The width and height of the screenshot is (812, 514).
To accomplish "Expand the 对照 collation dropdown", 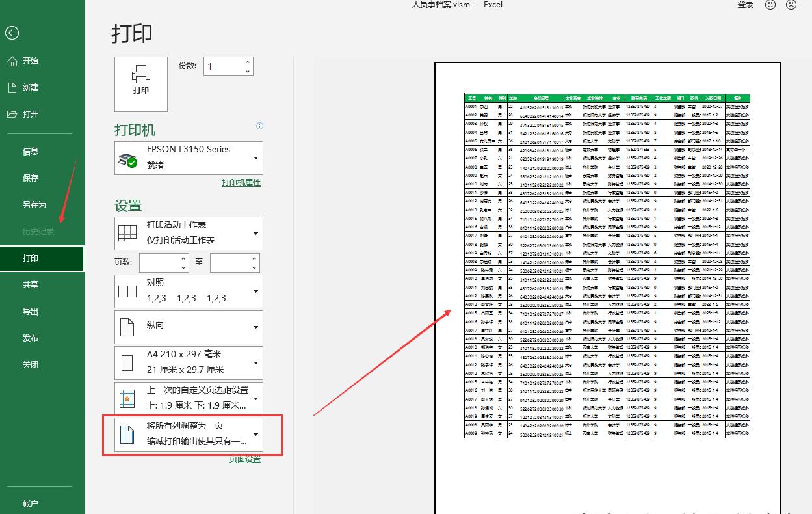I will point(189,291).
